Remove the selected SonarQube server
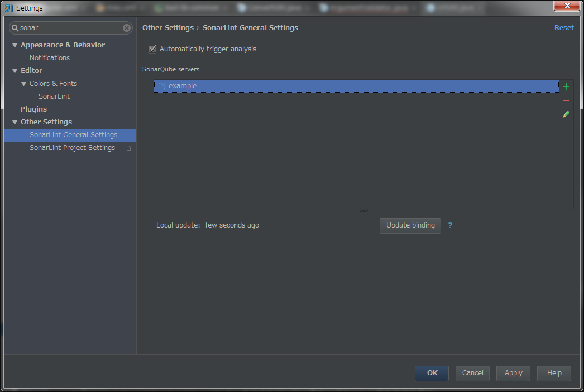This screenshot has height=392, width=584. [x=566, y=100]
